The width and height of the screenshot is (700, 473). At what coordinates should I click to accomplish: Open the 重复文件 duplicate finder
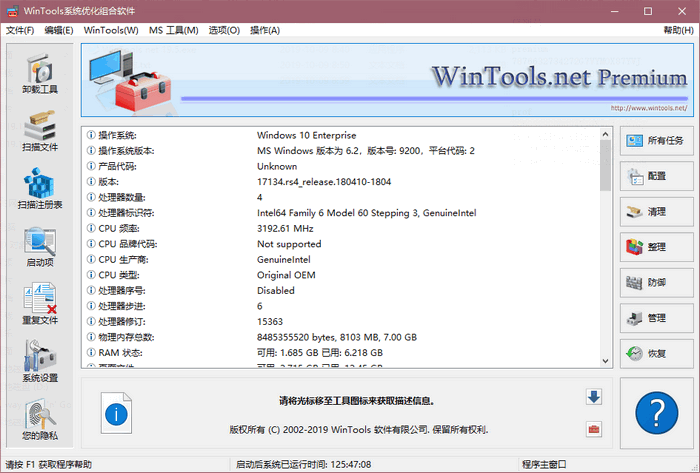(40, 304)
